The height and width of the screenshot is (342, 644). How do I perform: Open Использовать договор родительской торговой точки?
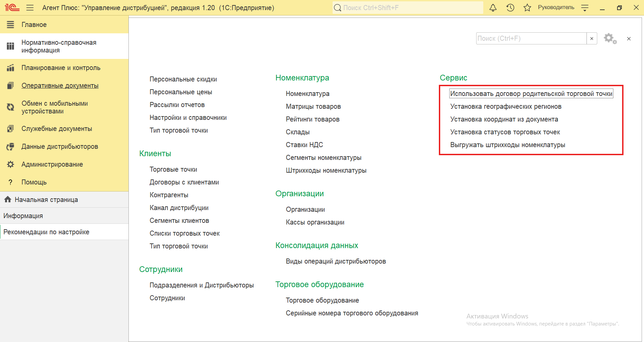point(531,94)
